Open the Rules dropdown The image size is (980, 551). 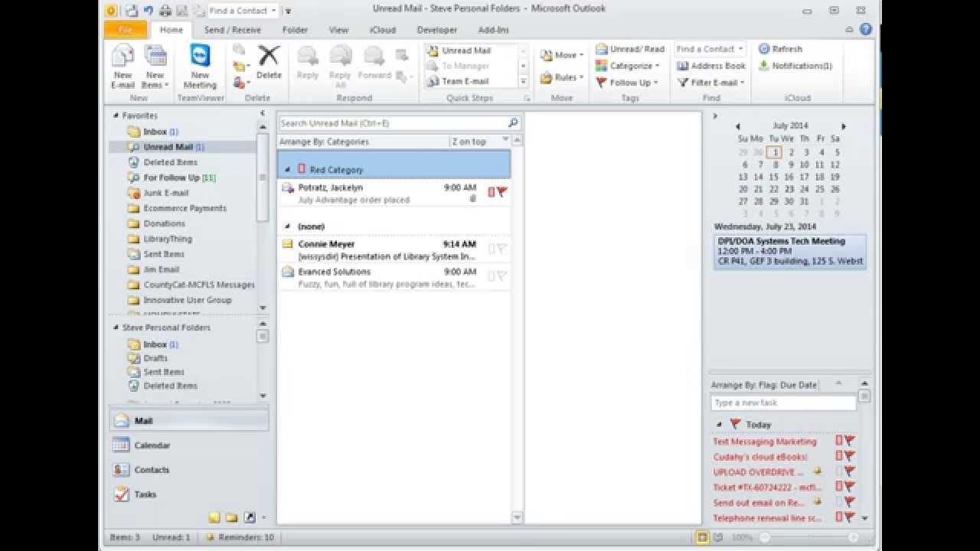562,77
